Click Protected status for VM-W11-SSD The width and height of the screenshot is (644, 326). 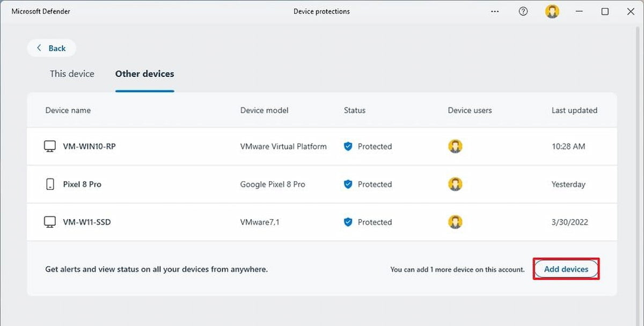click(x=375, y=222)
